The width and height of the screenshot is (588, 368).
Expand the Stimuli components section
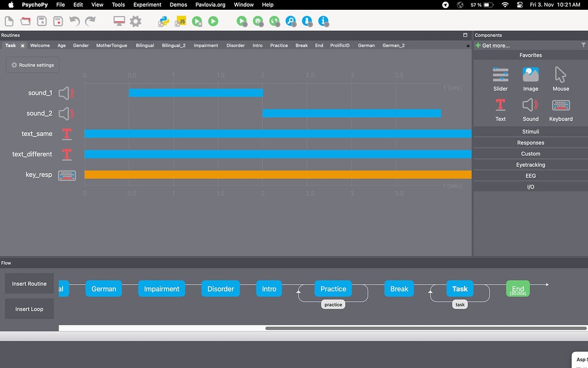click(530, 131)
